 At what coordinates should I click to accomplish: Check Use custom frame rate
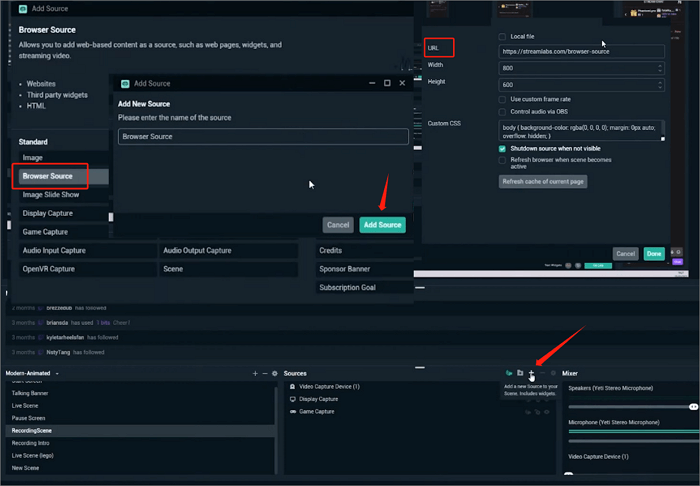[x=502, y=99]
